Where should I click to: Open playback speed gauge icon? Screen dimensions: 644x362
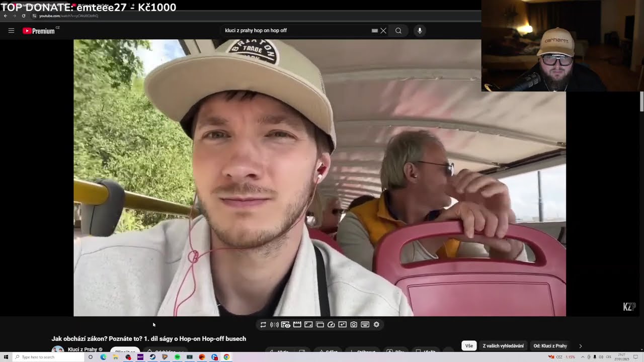click(331, 325)
